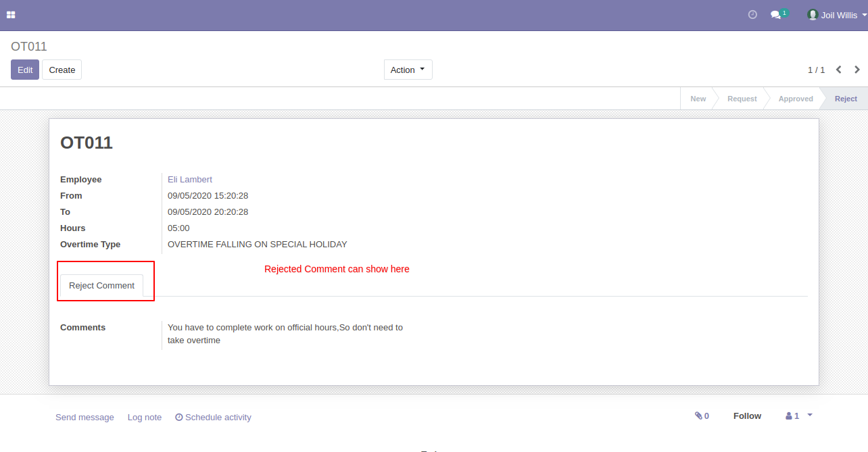The image size is (868, 452).
Task: Open the Joil Willis user menu
Action: click(837, 15)
